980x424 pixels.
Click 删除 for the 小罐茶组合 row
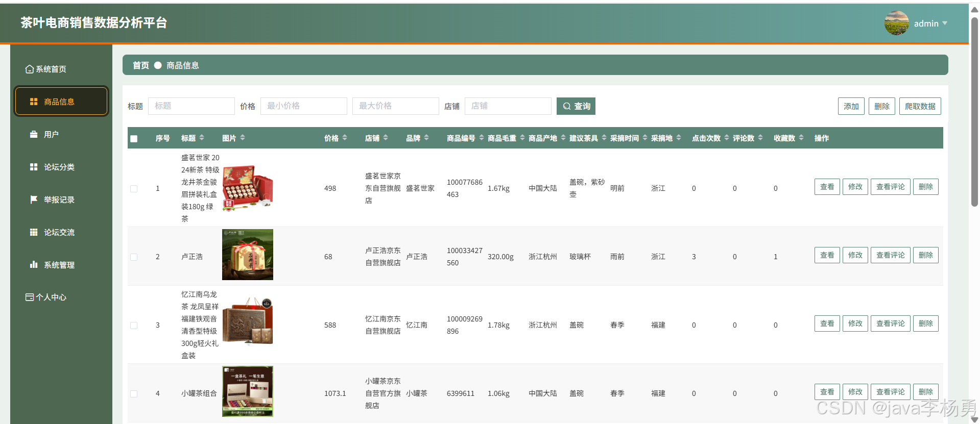(x=926, y=392)
